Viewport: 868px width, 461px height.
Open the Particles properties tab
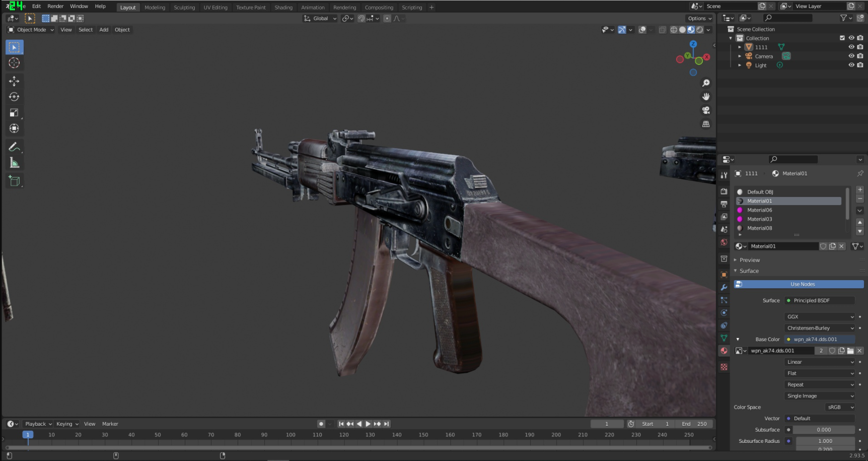tap(724, 300)
